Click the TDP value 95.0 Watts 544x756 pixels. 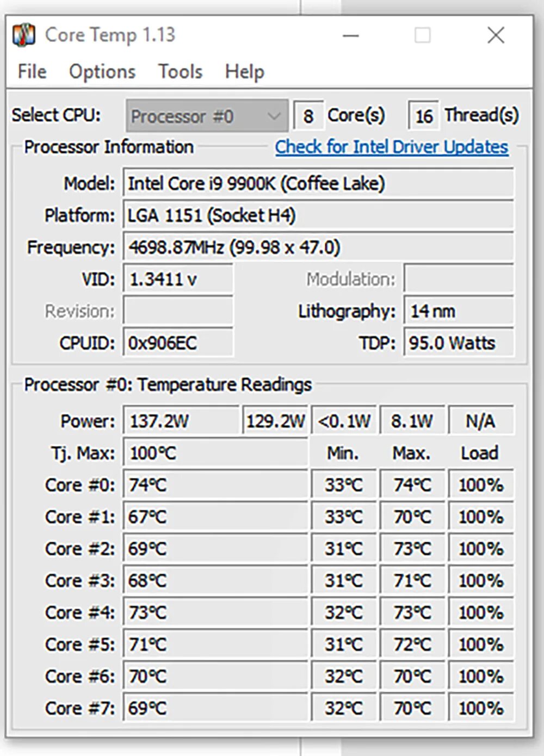pos(459,343)
